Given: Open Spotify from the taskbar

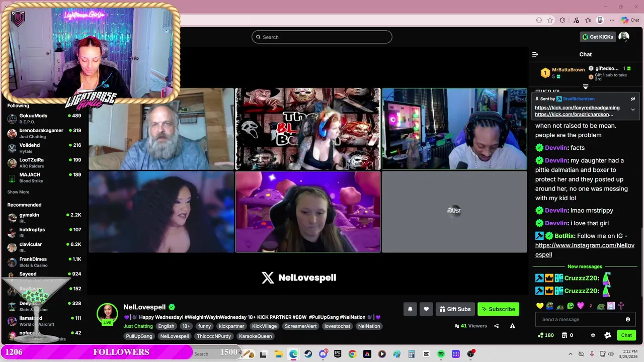Looking at the screenshot, I should click(441, 354).
